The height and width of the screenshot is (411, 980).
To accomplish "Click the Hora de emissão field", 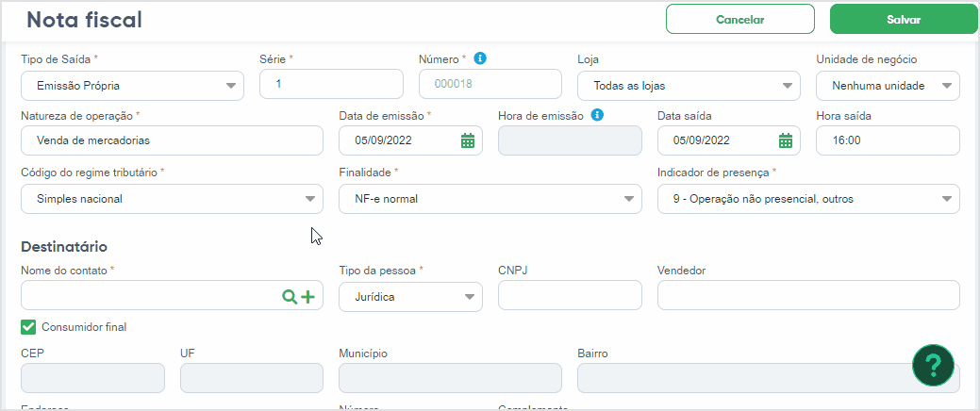I will click(x=570, y=140).
